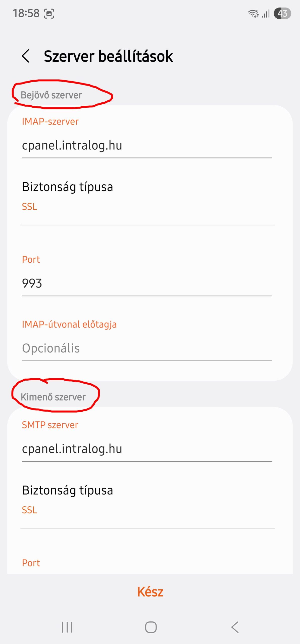Tap the mobile signal strength icon
This screenshot has width=300, height=644.
coord(265,14)
